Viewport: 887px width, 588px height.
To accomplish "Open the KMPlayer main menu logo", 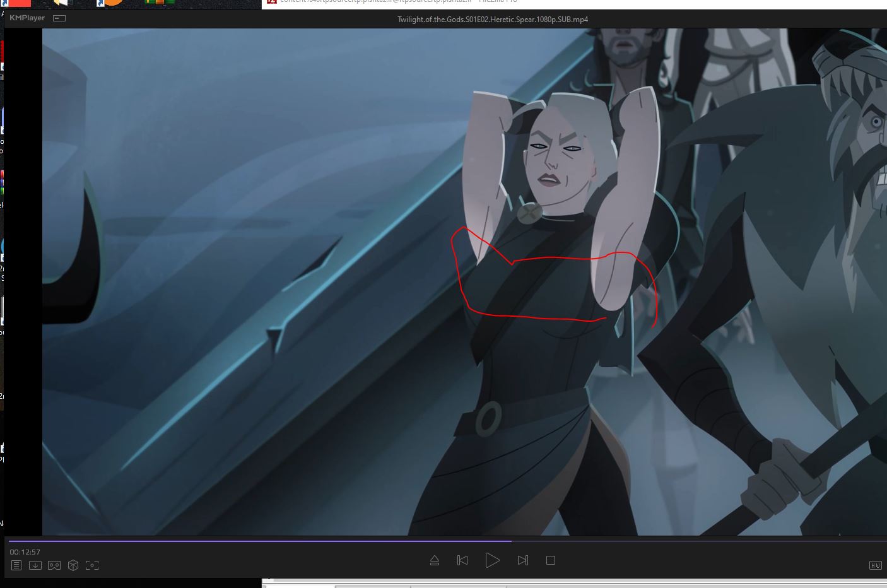I will point(27,18).
